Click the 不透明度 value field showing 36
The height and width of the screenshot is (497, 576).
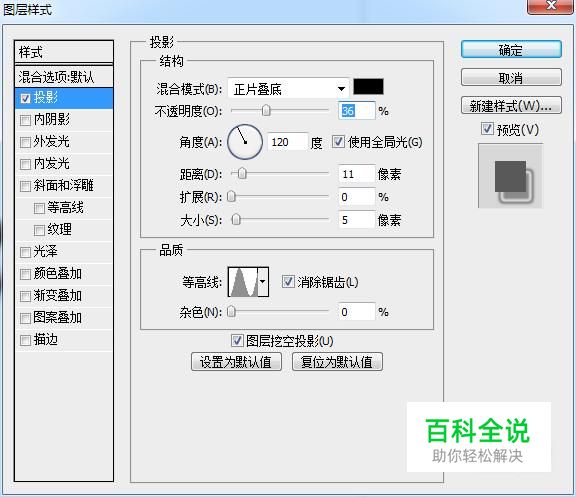click(x=357, y=111)
